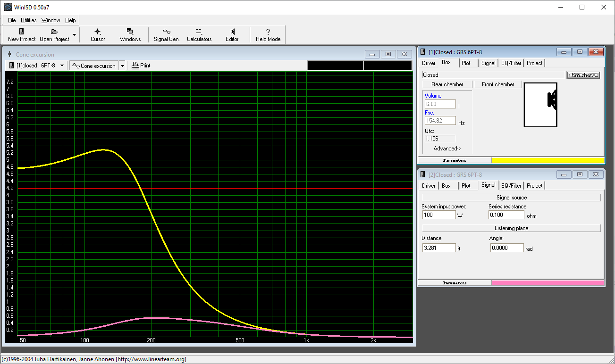
Task: Expand the Open Project dropdown arrow
Action: coord(74,35)
